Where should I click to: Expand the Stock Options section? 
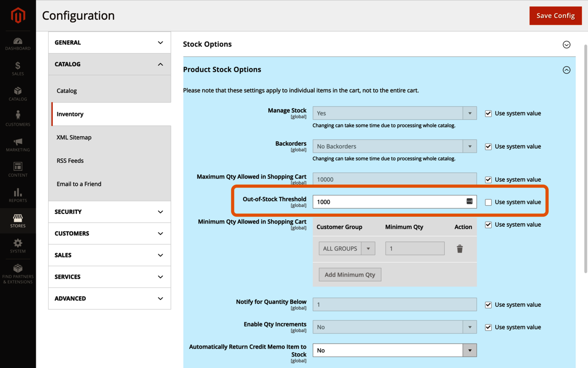(566, 45)
